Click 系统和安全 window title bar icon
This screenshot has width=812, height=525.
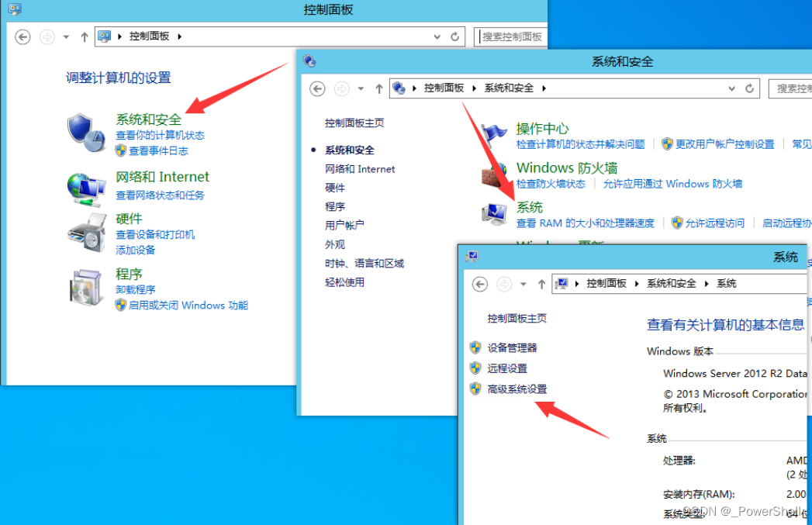pos(309,61)
